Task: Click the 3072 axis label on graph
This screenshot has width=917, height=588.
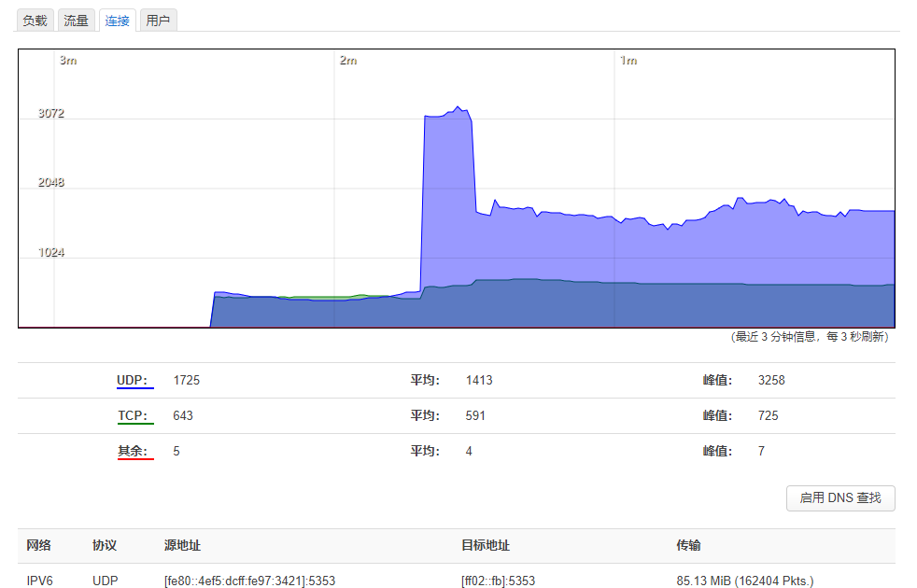Action: [x=51, y=114]
